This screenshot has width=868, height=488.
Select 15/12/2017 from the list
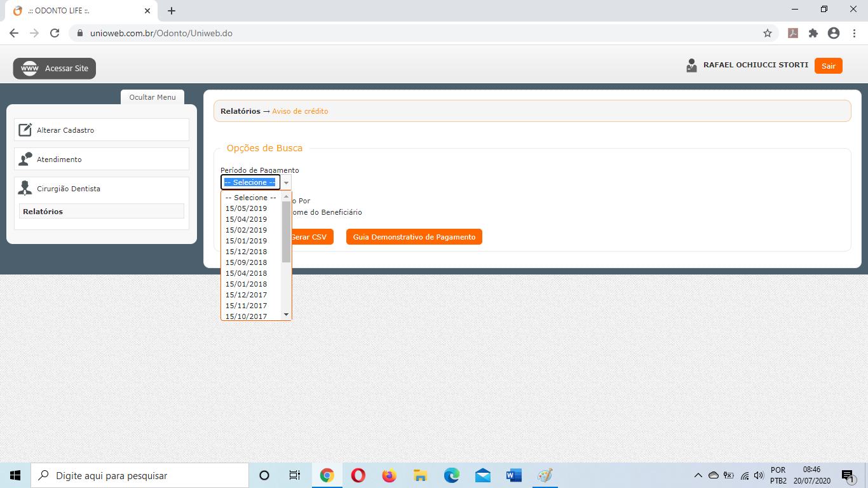[251, 295]
